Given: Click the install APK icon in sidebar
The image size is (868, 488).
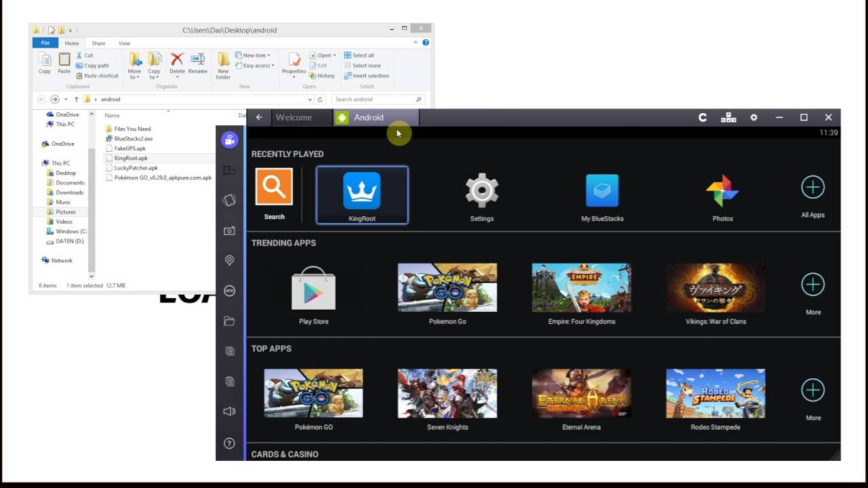Looking at the screenshot, I should point(229,291).
